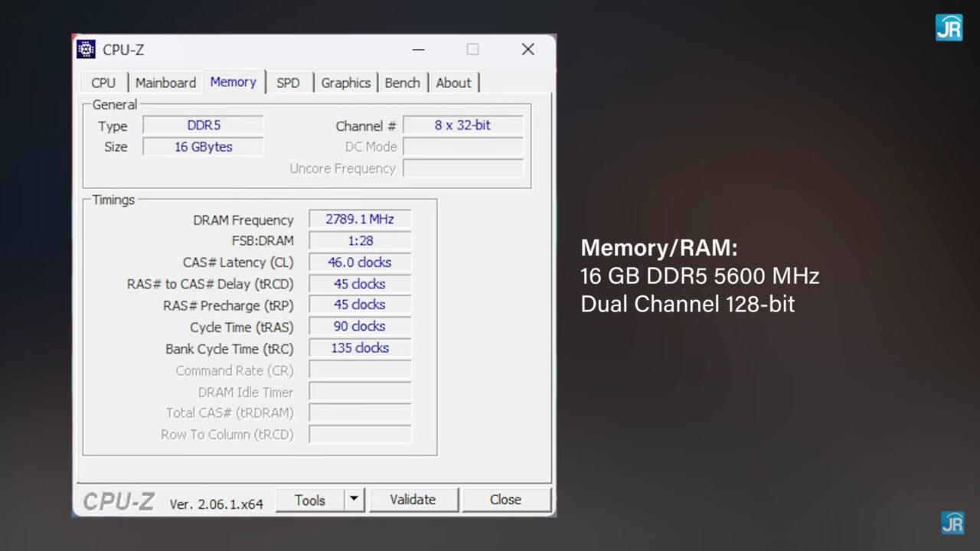Close the CPU-Z window via title bar X

point(528,50)
